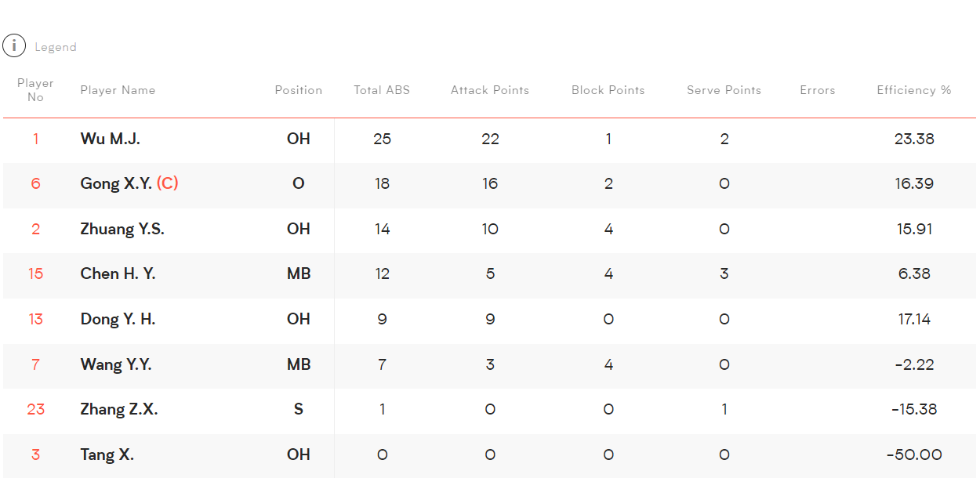The width and height of the screenshot is (980, 478).
Task: Sort by the Errors column header
Action: pos(818,90)
